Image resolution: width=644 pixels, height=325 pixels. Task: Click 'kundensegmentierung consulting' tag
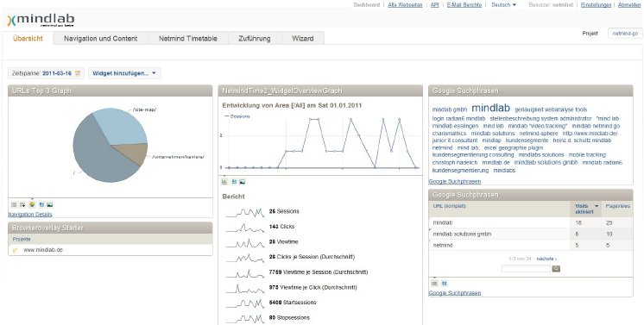pyautogui.click(x=473, y=155)
